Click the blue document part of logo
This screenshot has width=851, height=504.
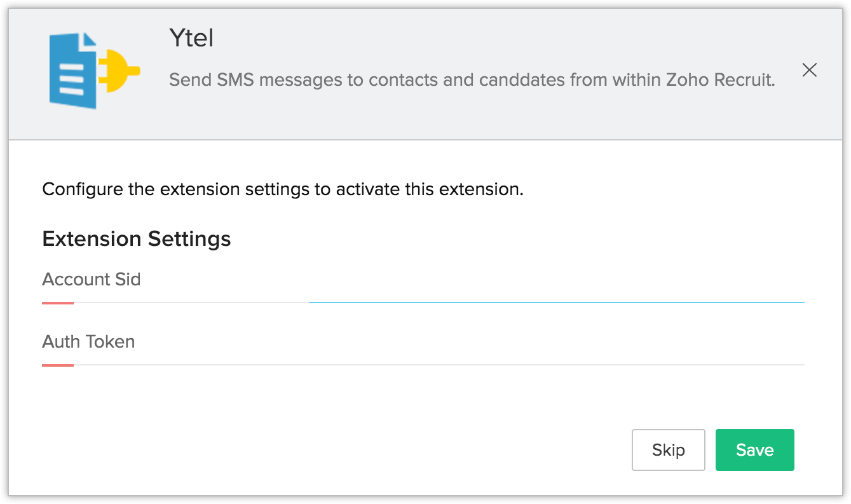(x=72, y=73)
